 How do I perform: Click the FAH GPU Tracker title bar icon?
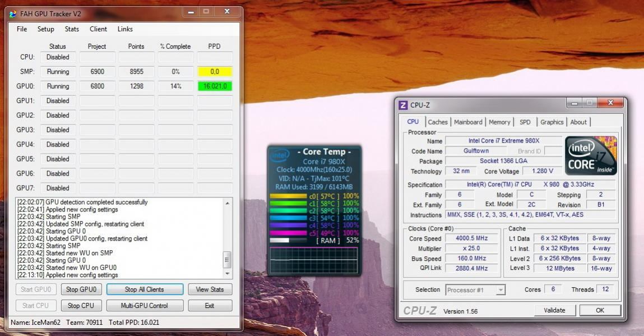[13, 14]
